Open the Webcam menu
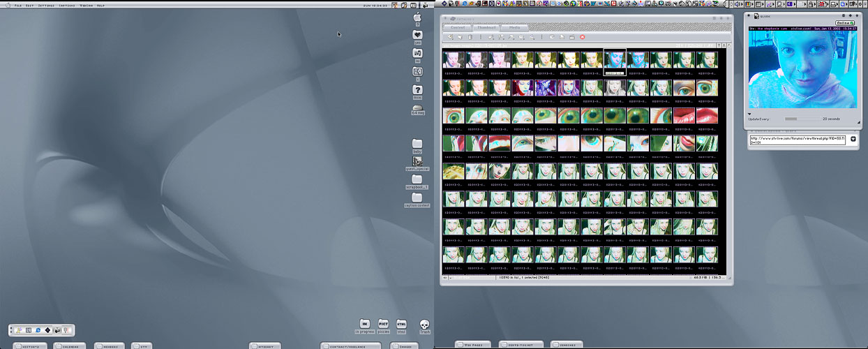Screen dimensions: 868x349 click(86, 5)
